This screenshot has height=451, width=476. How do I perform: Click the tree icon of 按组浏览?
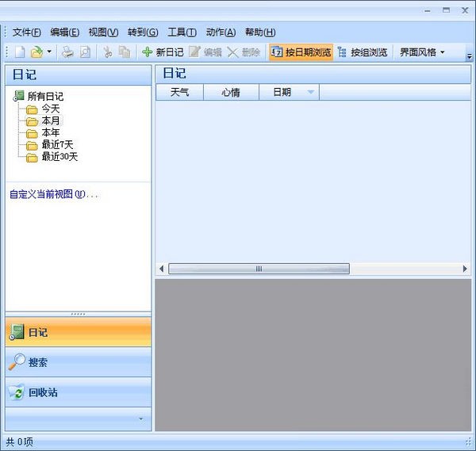coord(342,52)
